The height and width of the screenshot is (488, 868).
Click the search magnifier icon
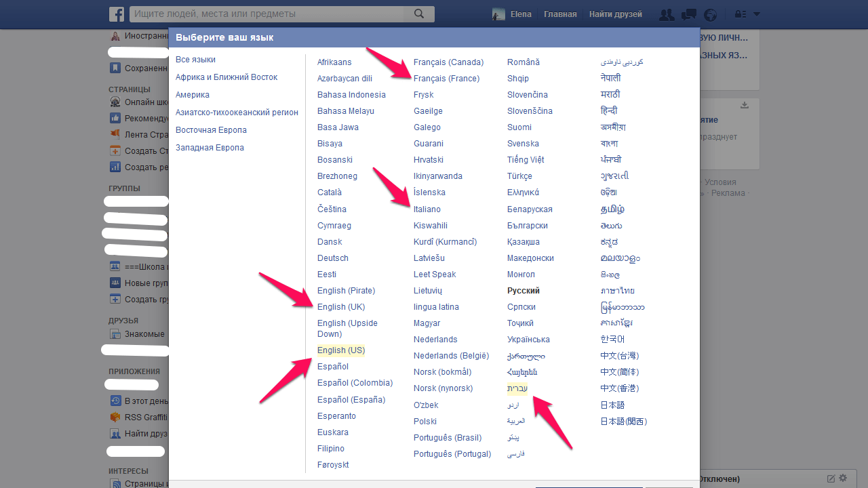419,14
